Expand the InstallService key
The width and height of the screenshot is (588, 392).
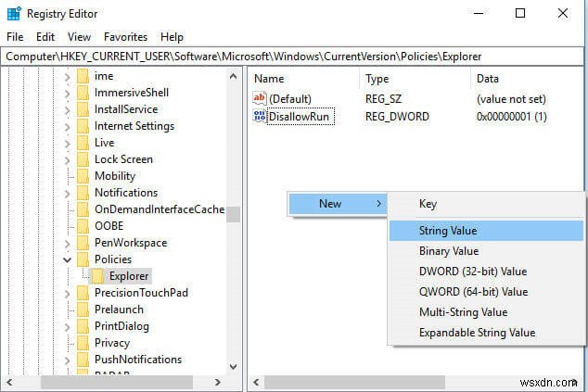click(x=67, y=110)
